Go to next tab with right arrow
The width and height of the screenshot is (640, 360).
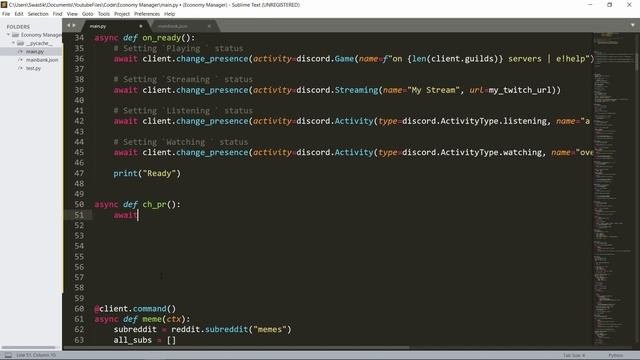coord(74,25)
